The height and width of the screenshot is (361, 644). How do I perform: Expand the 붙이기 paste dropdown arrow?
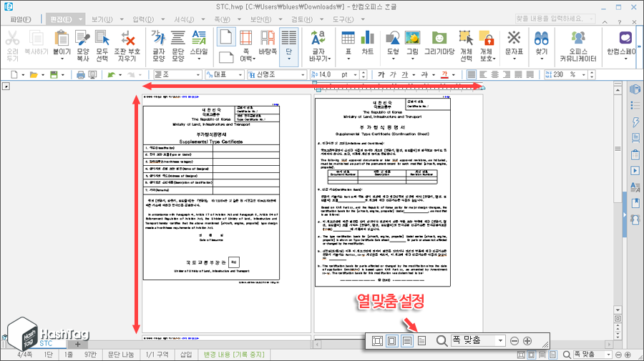pos(62,59)
